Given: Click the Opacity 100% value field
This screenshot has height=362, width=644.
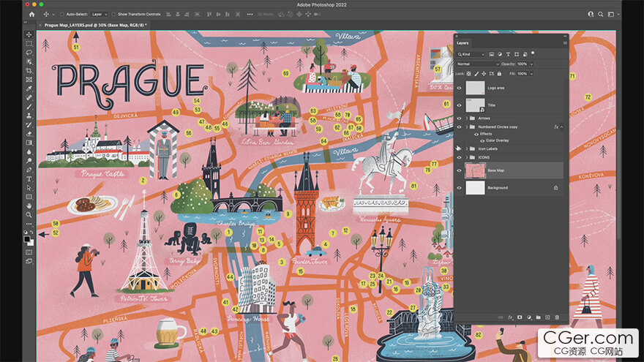Looking at the screenshot, I should coord(522,64).
